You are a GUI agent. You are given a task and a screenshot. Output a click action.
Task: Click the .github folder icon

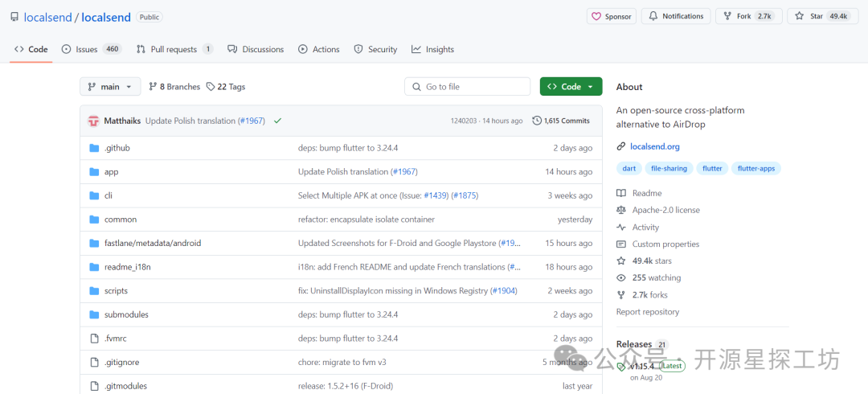[94, 148]
